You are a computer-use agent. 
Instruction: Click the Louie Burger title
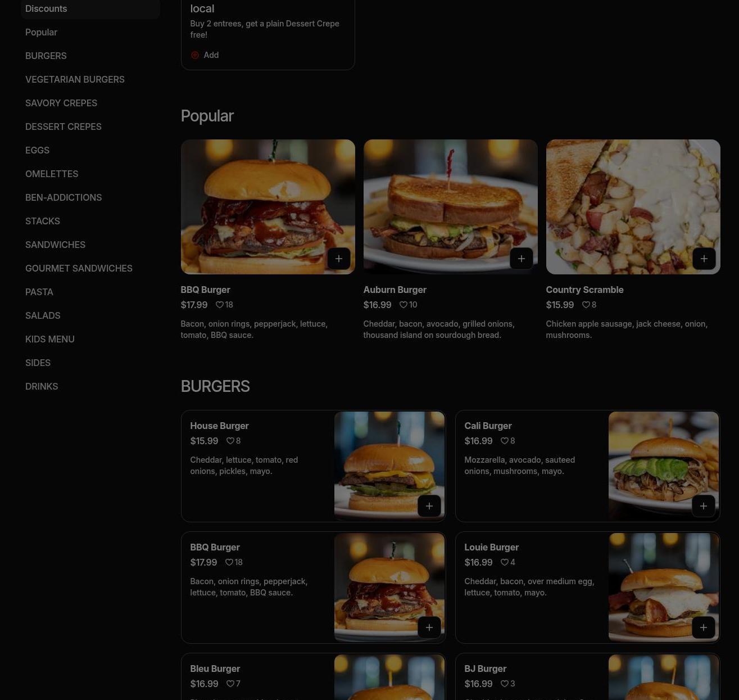coord(491,548)
